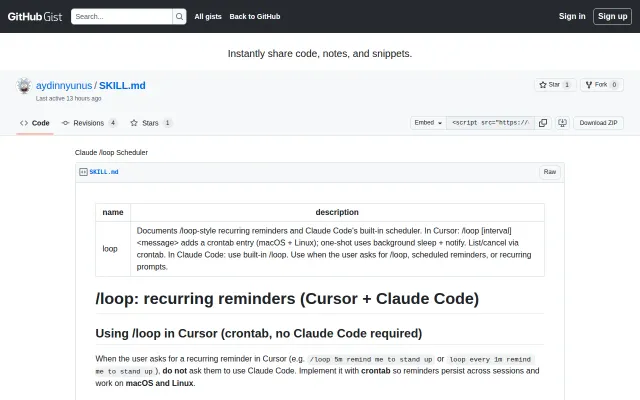Open SKILL.md gist title link

coord(122,85)
